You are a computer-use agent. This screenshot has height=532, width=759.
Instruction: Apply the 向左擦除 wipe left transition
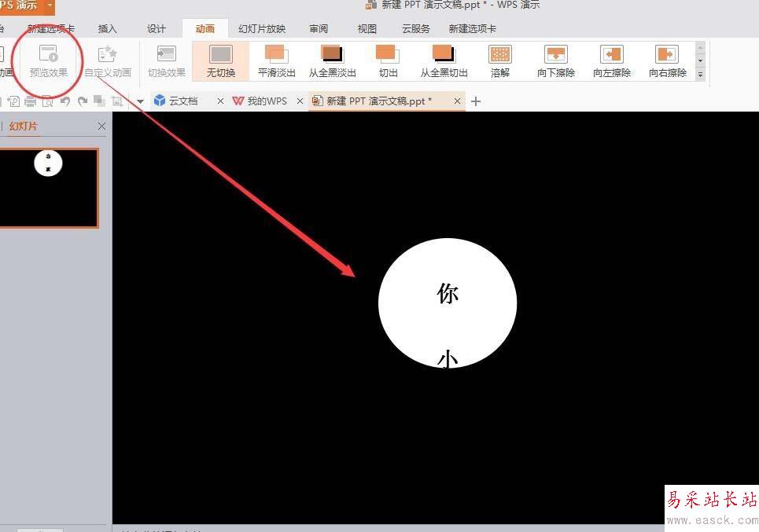tap(612, 61)
